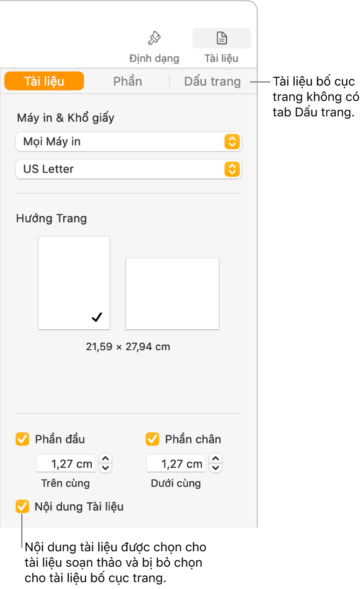Expand the US Letter paper size dropdown
The image size is (364, 589).
128,169
